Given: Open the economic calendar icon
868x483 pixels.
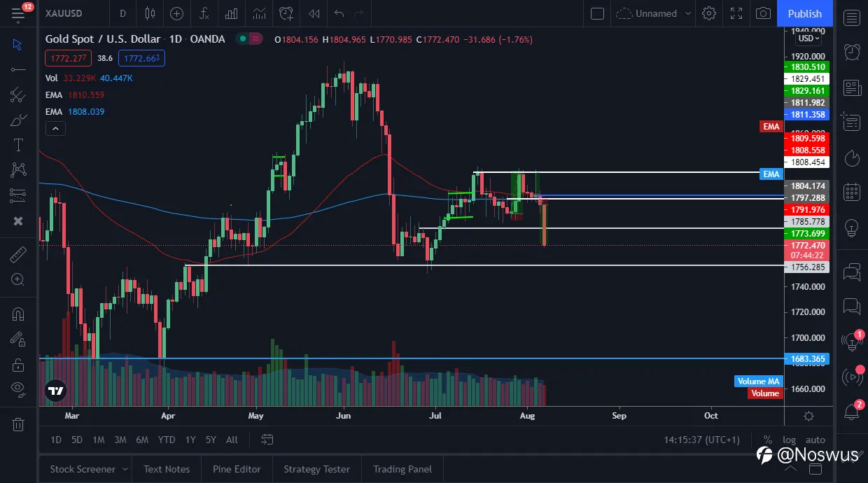Looking at the screenshot, I should pos(852,192).
